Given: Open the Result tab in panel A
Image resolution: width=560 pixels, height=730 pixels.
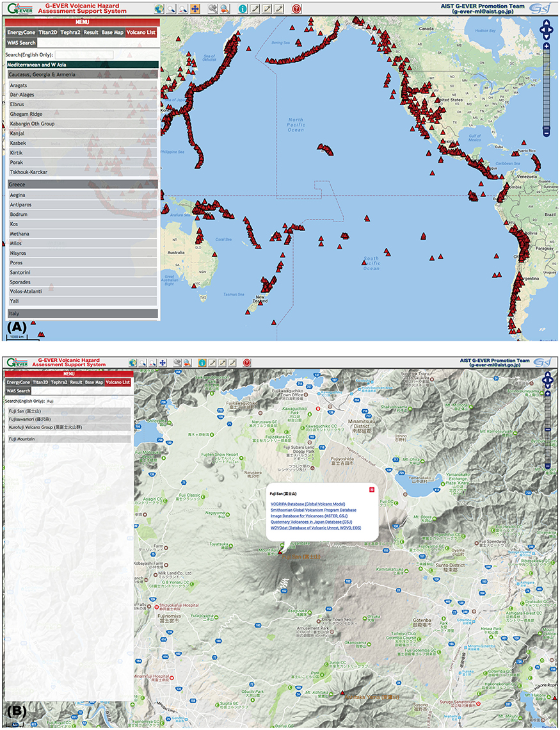Looking at the screenshot, I should click(91, 33).
